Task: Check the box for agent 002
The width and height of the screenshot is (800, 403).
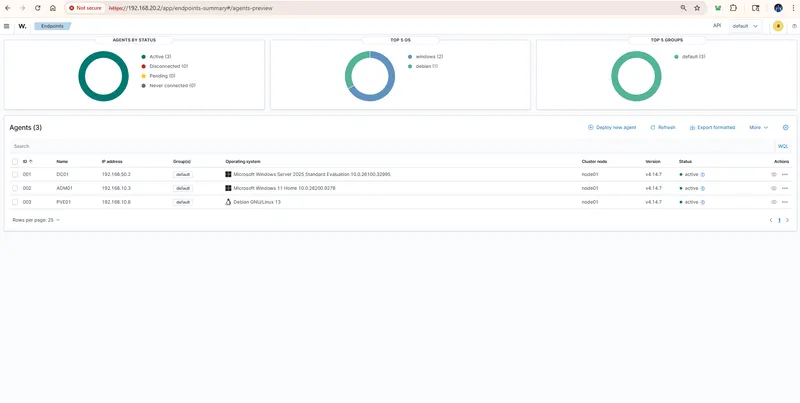Action: point(15,188)
